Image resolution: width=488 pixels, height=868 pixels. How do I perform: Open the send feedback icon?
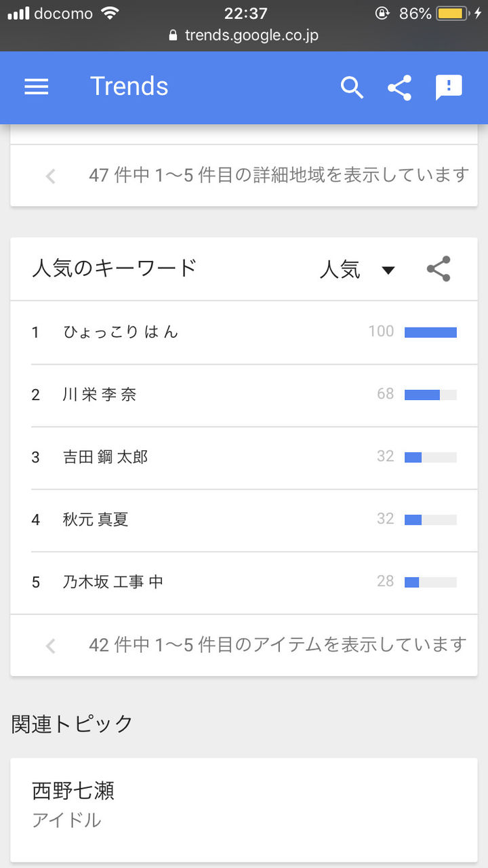448,87
